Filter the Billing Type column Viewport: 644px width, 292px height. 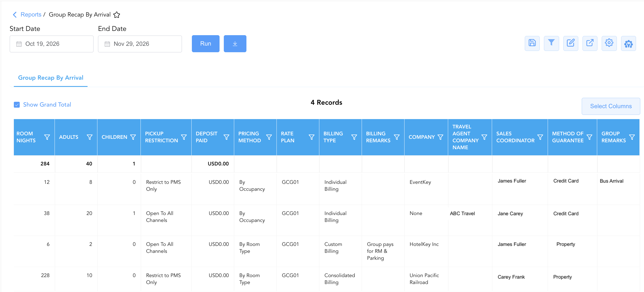pos(354,137)
